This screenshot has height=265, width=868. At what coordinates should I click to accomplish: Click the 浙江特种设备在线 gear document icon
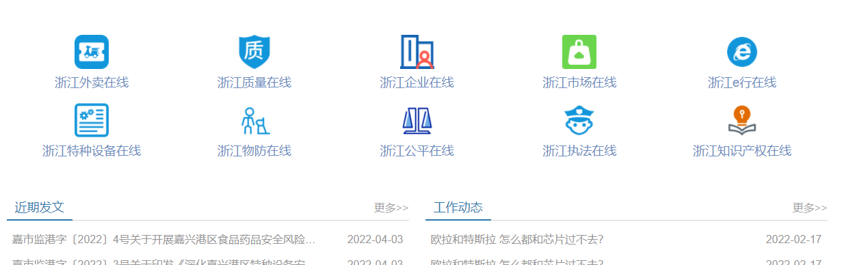point(92,120)
